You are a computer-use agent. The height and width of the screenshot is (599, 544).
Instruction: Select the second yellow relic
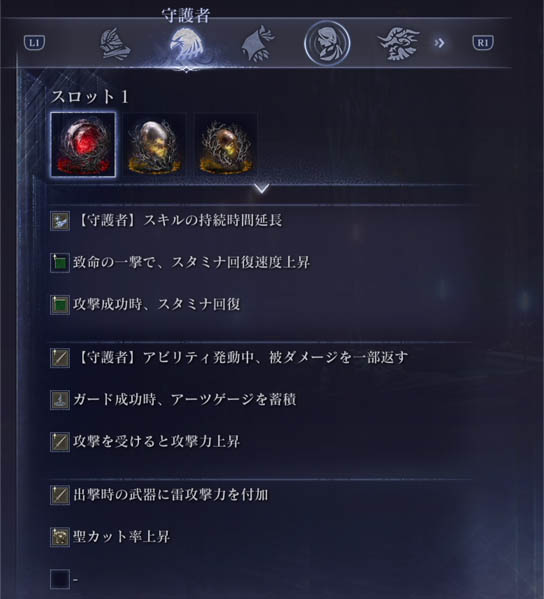coord(154,146)
